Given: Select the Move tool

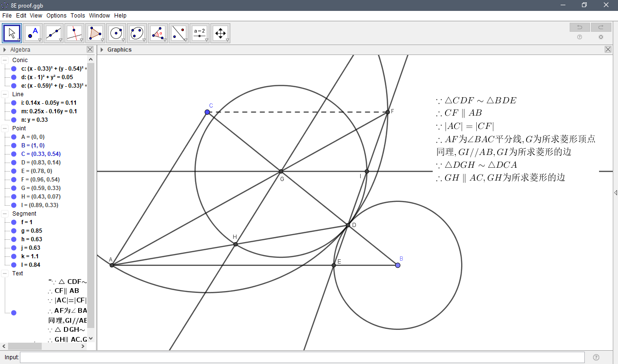Looking at the screenshot, I should 11,33.
